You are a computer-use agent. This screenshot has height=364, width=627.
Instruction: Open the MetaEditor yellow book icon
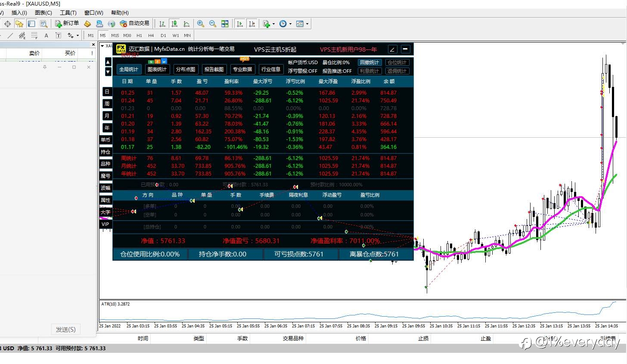point(87,24)
